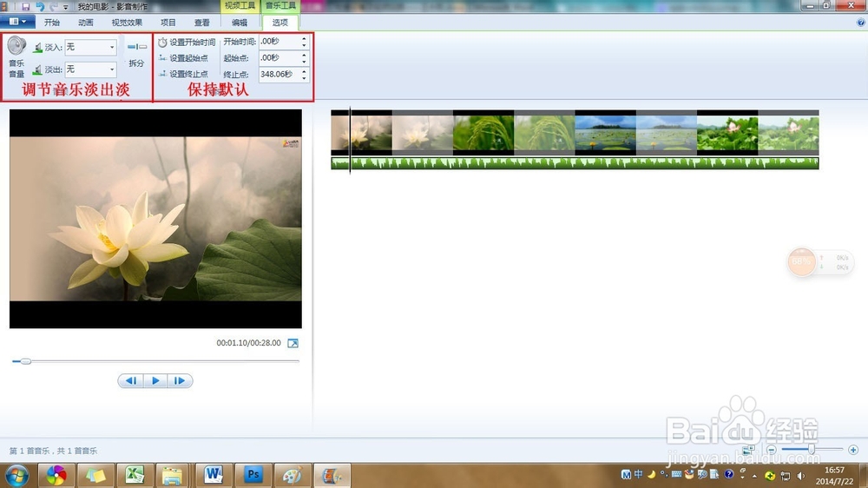Zoom in the timeline with plus button
This screenshot has width=868, height=488.
[853, 450]
